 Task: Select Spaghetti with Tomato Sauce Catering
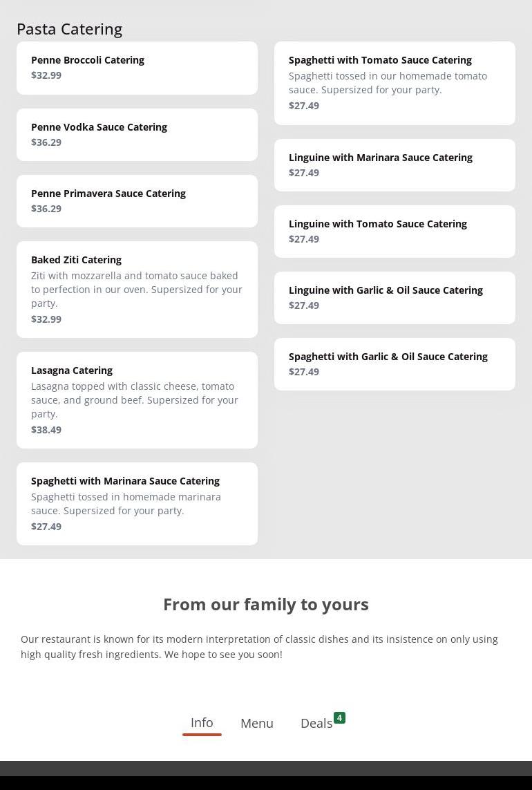[x=395, y=83]
